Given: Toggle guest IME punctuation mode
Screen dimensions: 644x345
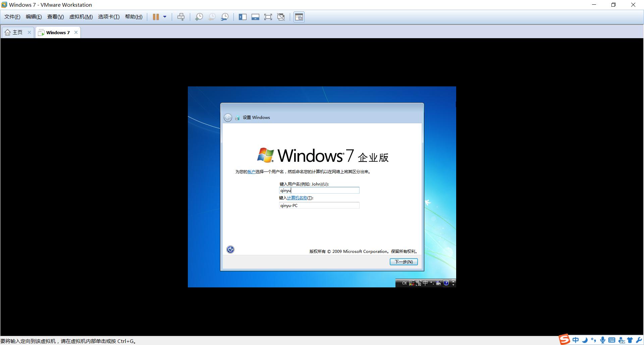Looking at the screenshot, I should pos(432,283).
